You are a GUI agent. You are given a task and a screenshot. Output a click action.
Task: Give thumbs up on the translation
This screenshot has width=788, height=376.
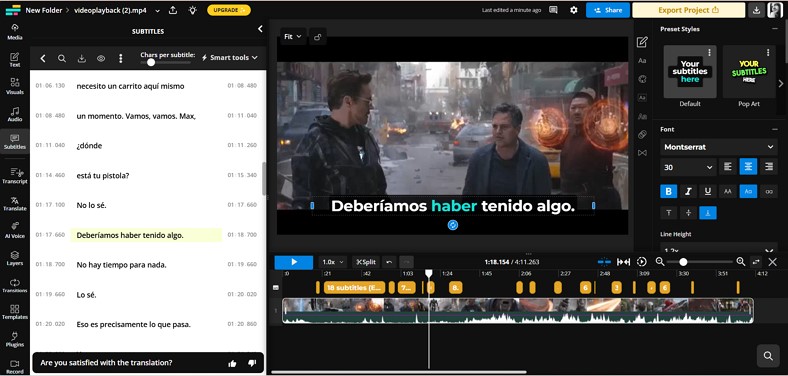pos(232,363)
